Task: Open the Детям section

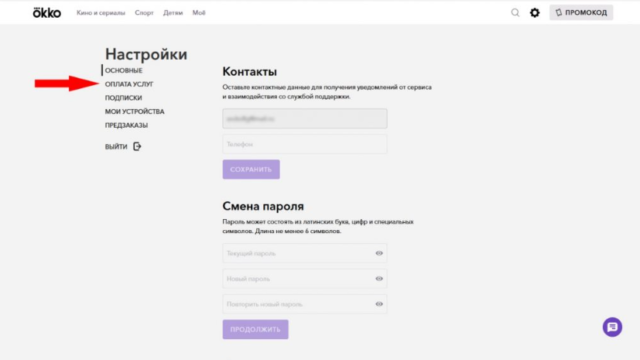Action: 173,13
